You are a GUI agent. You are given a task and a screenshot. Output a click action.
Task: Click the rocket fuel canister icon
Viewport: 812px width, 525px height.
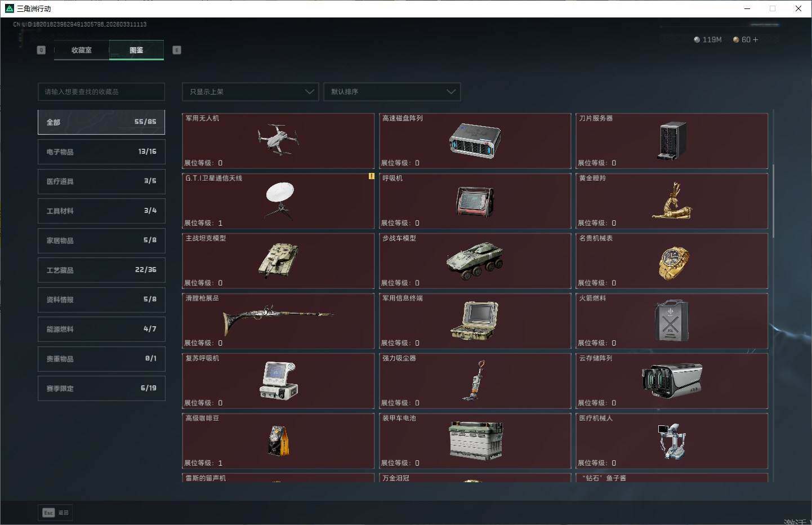tap(671, 321)
